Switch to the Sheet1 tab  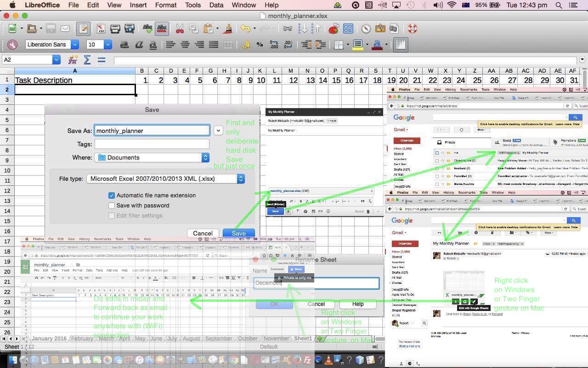coord(303,339)
